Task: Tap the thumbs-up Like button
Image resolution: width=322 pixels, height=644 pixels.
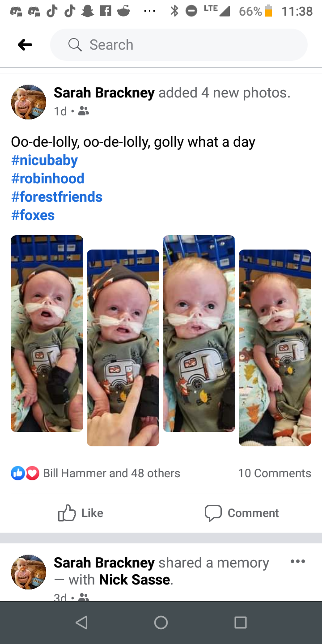Action: tap(81, 513)
